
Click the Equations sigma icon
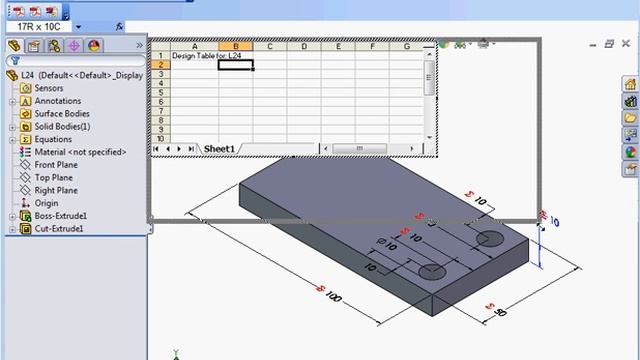(x=25, y=139)
